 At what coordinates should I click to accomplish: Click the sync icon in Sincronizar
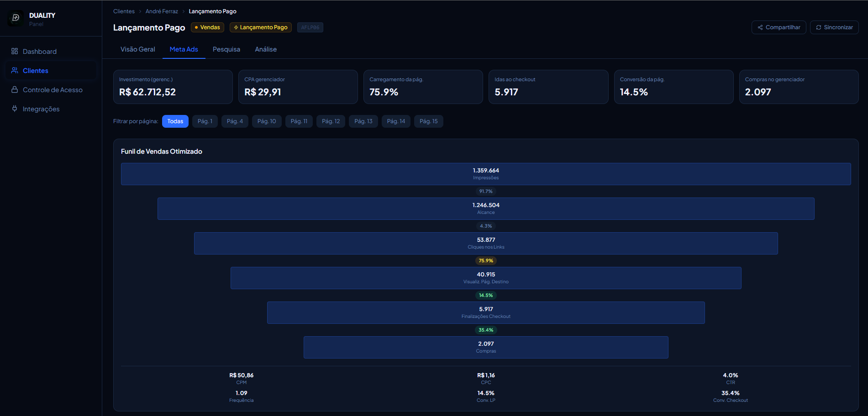pyautogui.click(x=819, y=27)
